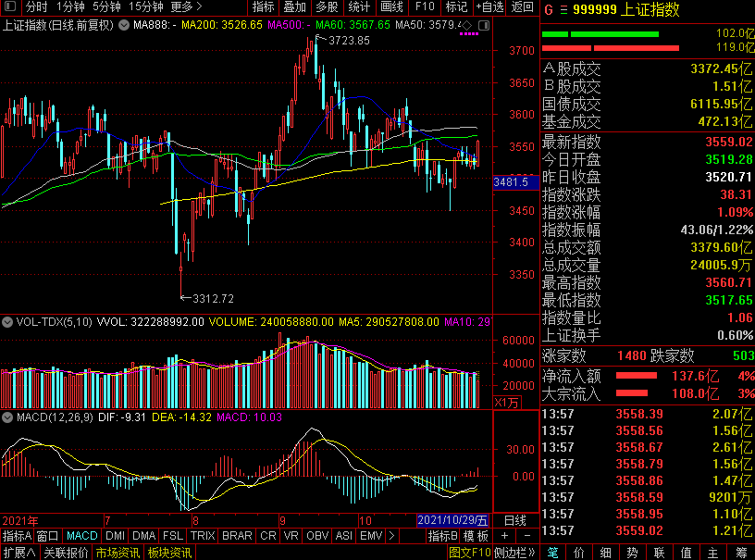This screenshot has height=560, width=755.
Task: Collapse the VOL-TDX indicator panel arrow
Action: 7,322
